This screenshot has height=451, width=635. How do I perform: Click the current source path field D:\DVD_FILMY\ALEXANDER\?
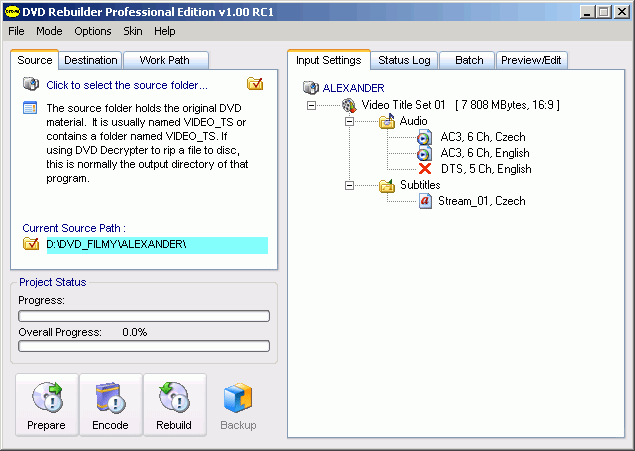click(x=157, y=245)
